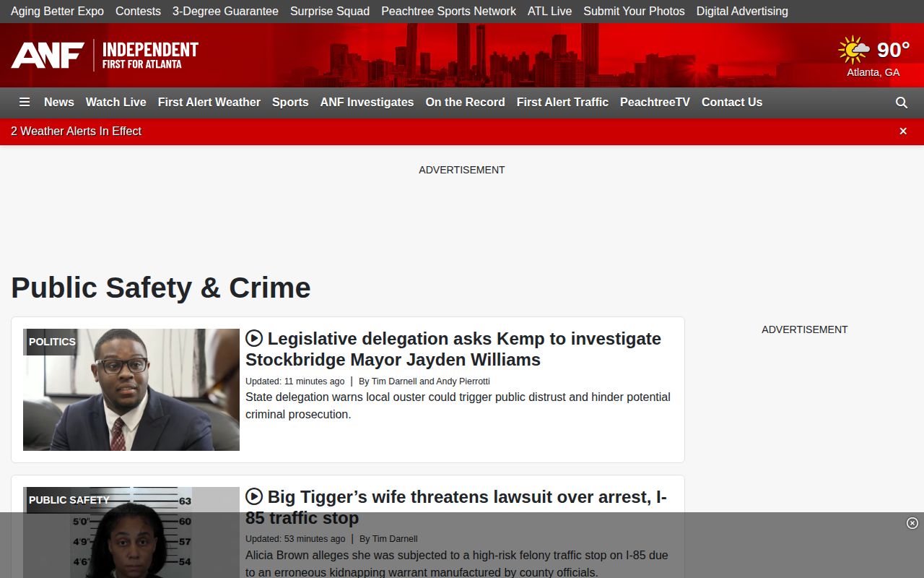Click byline Tim Darnell and Andy Pierrotti
Image resolution: width=924 pixels, height=578 pixels.
(x=424, y=381)
